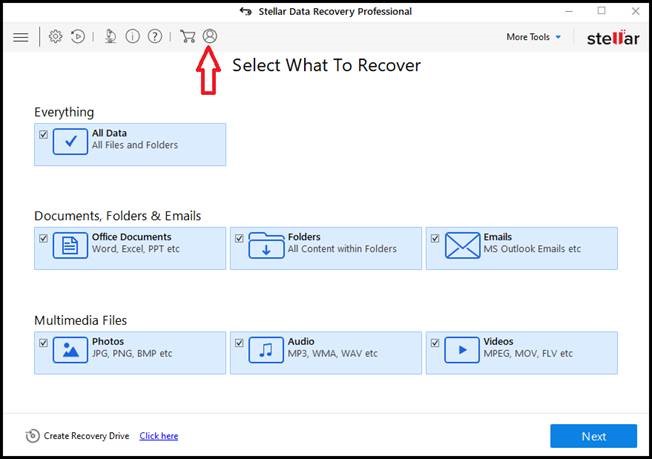Open the hamburger menu
The width and height of the screenshot is (652, 459).
20,37
